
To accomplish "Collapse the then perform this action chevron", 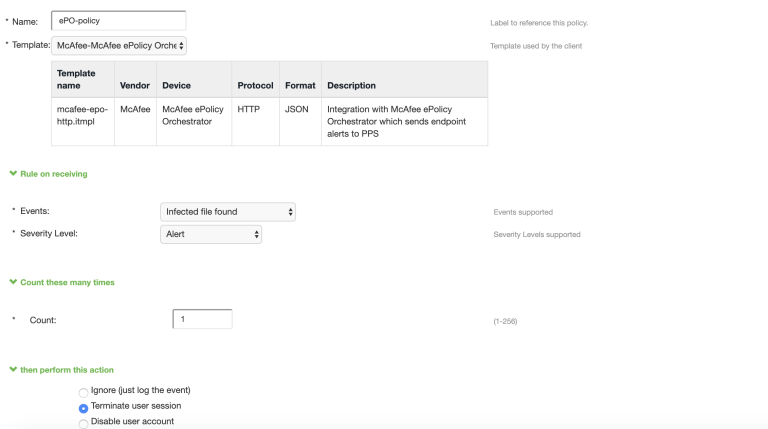I will [x=13, y=369].
